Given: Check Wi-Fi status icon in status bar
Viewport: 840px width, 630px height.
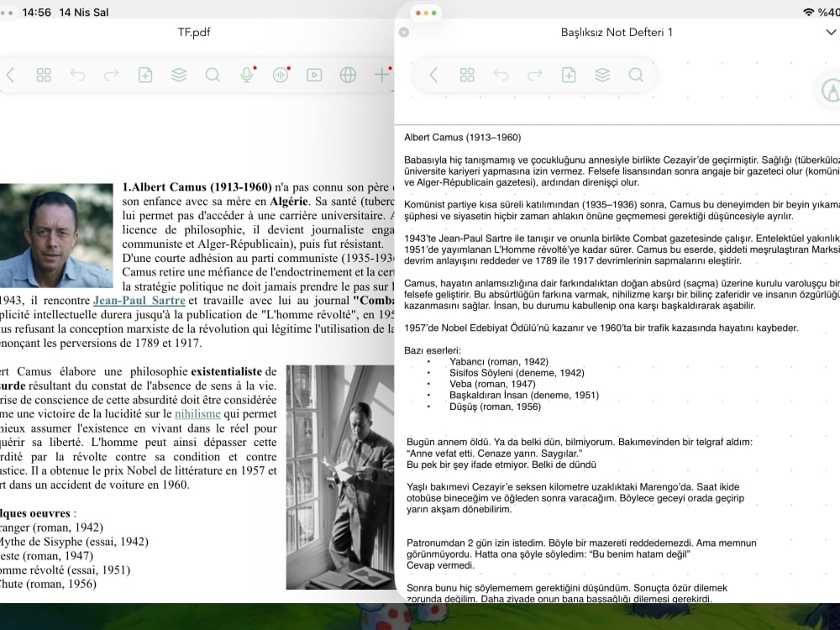Looking at the screenshot, I should [x=808, y=13].
